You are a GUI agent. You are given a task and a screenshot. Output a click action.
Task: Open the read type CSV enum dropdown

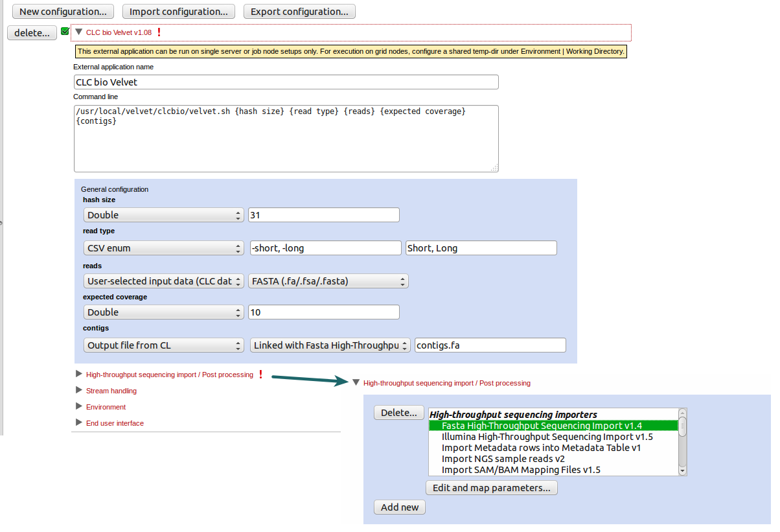point(238,248)
